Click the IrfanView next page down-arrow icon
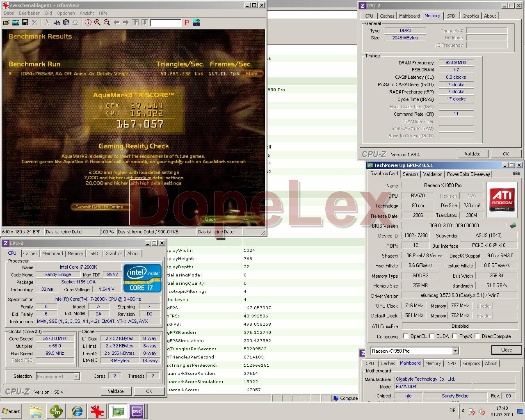 [x=145, y=23]
